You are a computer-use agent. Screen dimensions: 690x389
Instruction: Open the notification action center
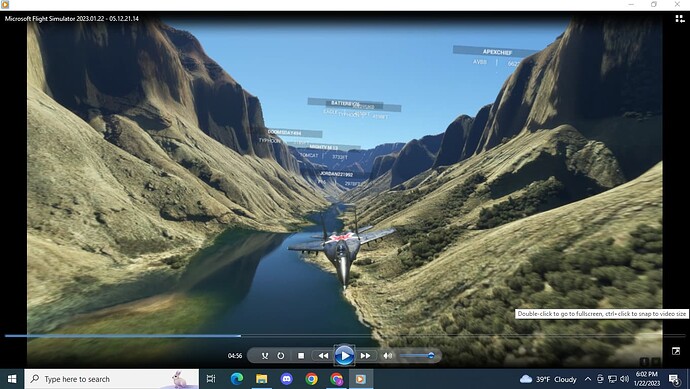coord(674,379)
